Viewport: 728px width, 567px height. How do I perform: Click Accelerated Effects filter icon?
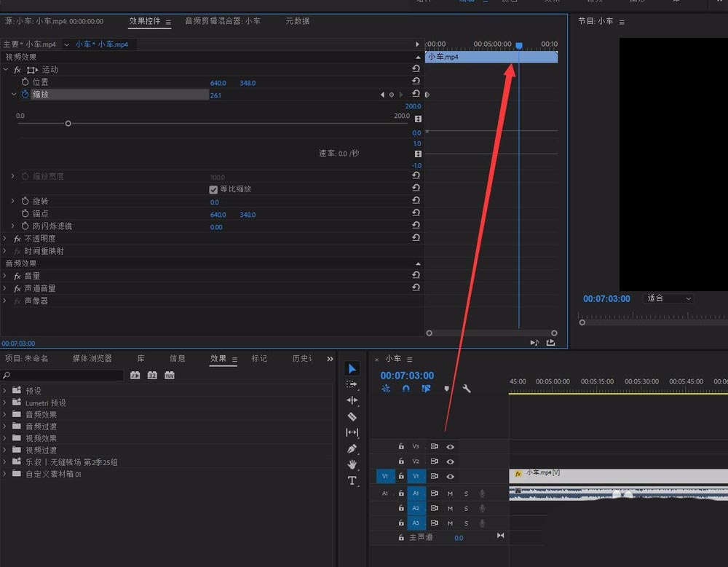[135, 376]
